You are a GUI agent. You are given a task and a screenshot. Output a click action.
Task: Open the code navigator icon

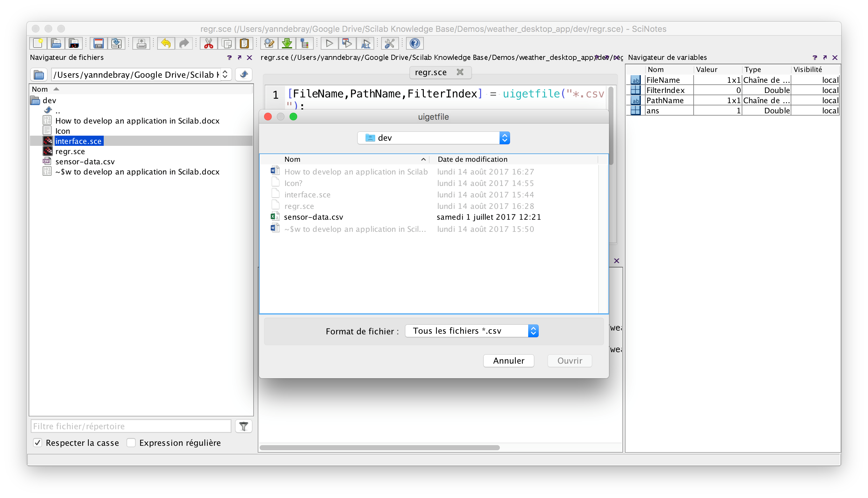[x=304, y=43]
